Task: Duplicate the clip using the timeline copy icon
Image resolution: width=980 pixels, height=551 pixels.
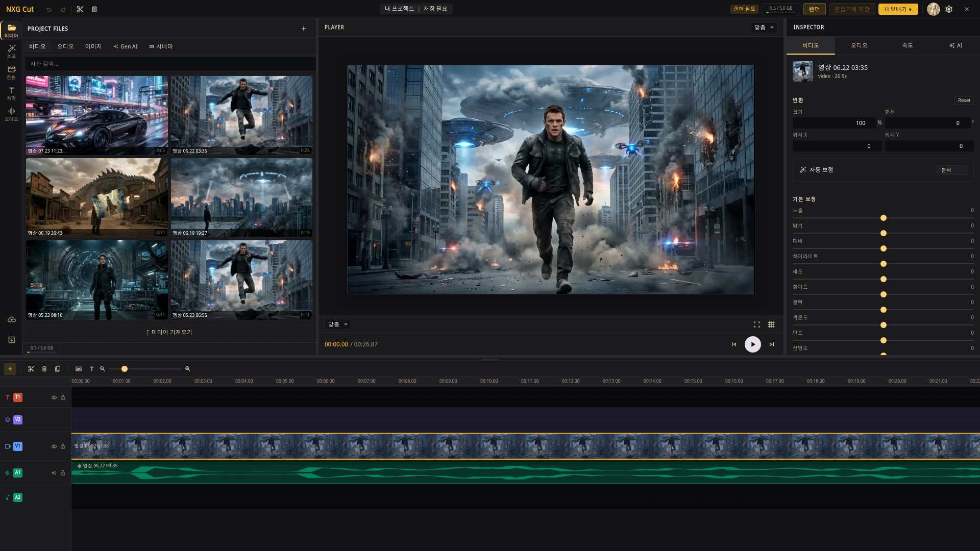Action: (58, 369)
